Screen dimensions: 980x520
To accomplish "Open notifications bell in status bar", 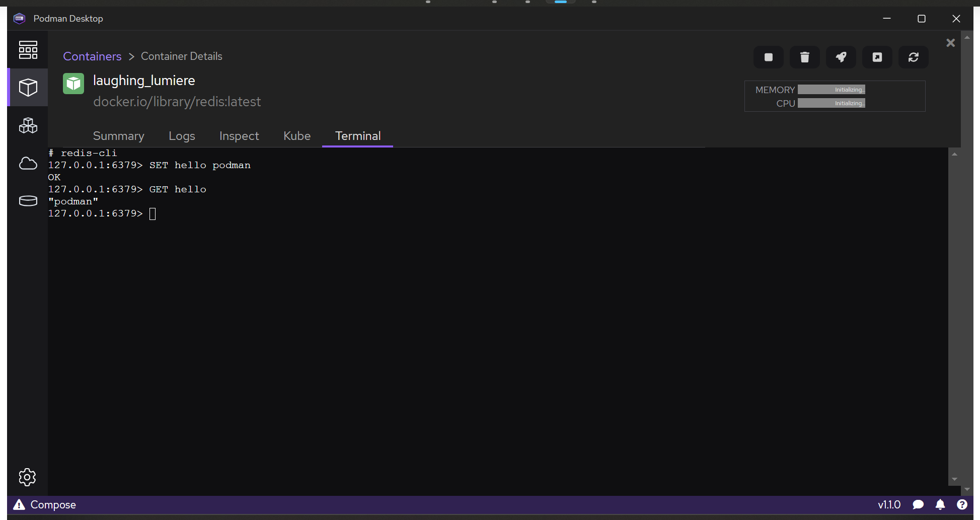I will pyautogui.click(x=940, y=504).
